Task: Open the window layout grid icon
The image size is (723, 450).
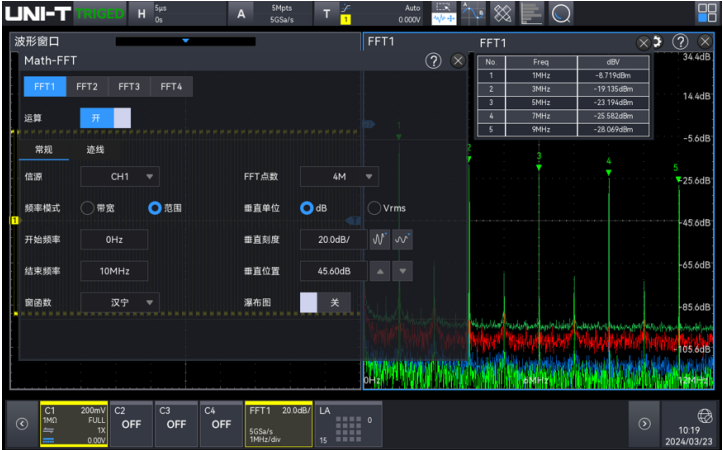Action: pyautogui.click(x=706, y=13)
